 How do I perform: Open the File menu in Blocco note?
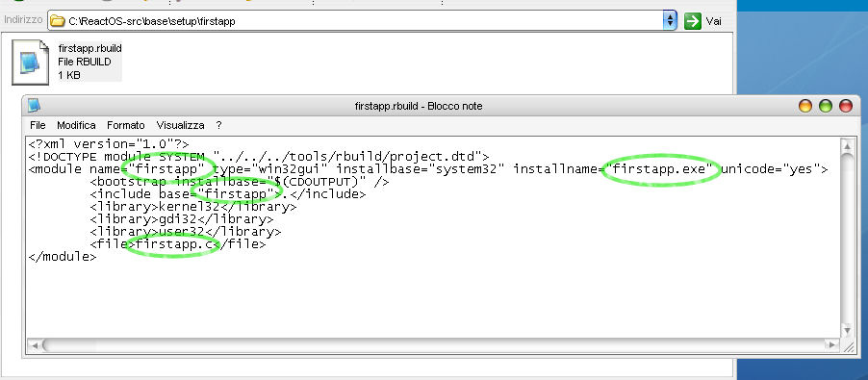pos(38,126)
